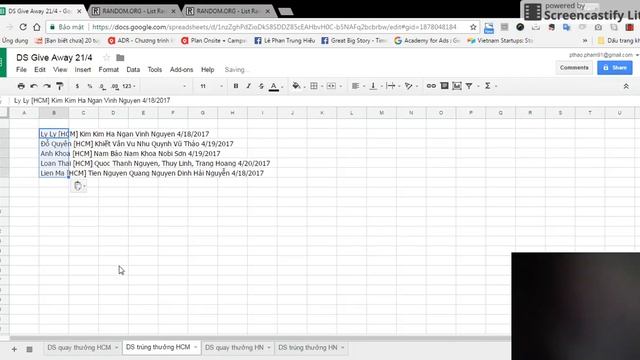Open the File menu
The height and width of the screenshot is (360, 640).
tap(21, 70)
